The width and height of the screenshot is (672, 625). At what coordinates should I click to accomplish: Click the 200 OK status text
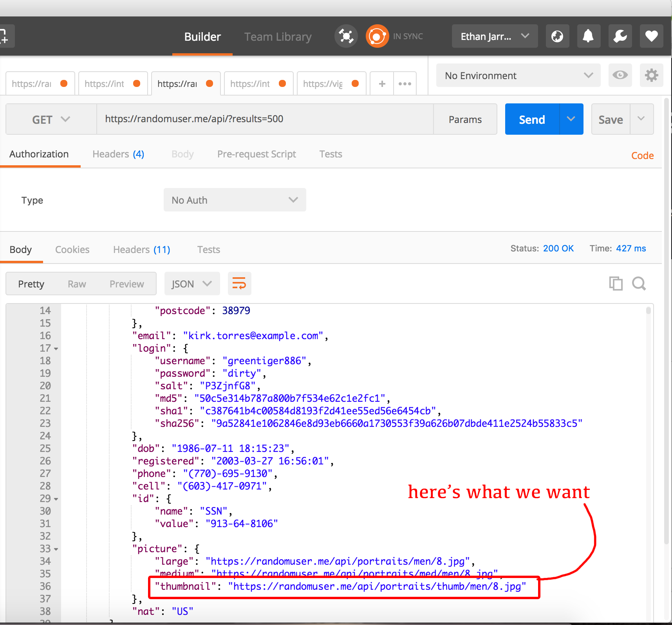(x=558, y=248)
